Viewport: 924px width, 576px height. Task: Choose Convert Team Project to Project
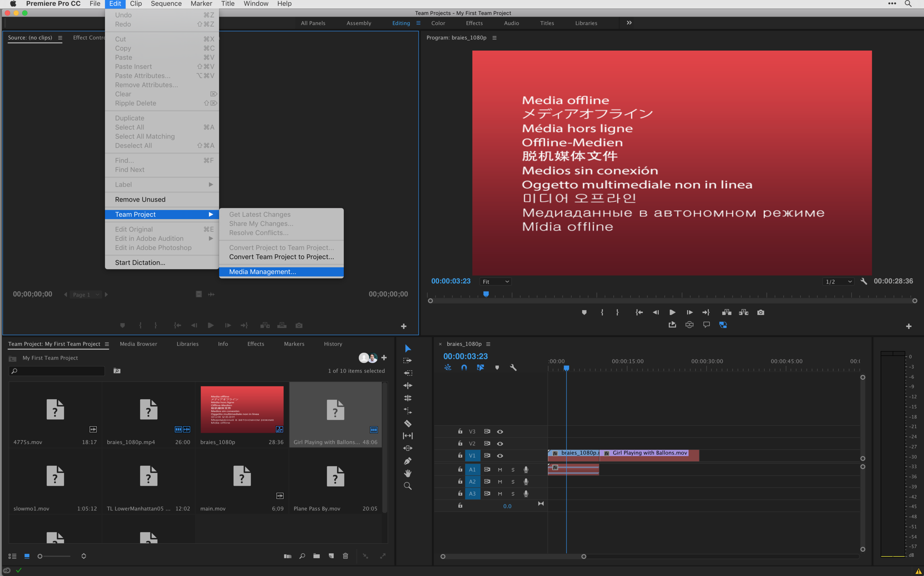[x=281, y=257]
